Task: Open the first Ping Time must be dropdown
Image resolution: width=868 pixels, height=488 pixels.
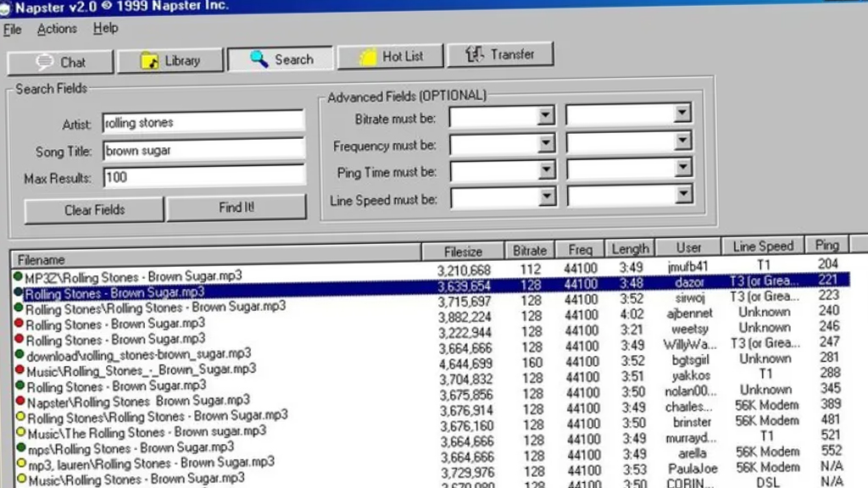Action: click(547, 169)
